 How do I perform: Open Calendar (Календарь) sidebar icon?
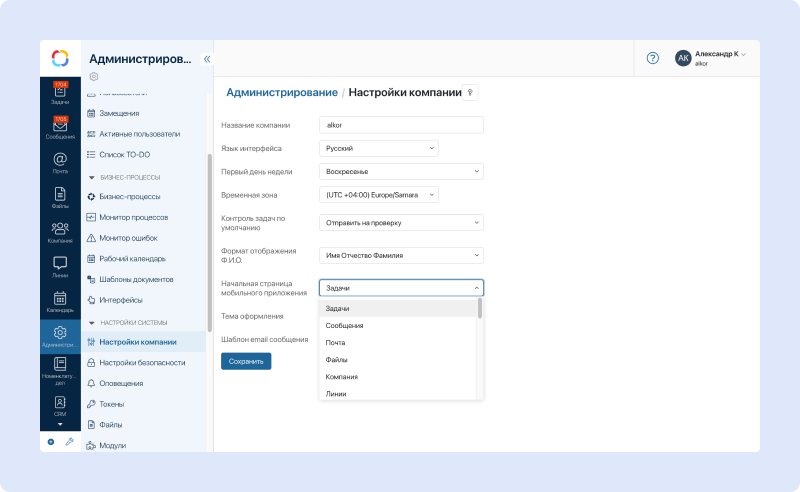[60, 301]
